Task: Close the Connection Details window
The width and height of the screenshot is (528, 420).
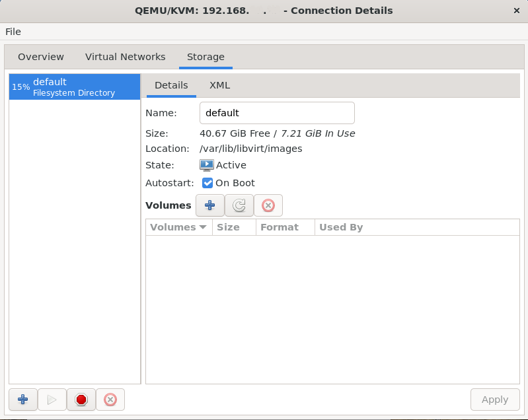Action: click(x=515, y=11)
